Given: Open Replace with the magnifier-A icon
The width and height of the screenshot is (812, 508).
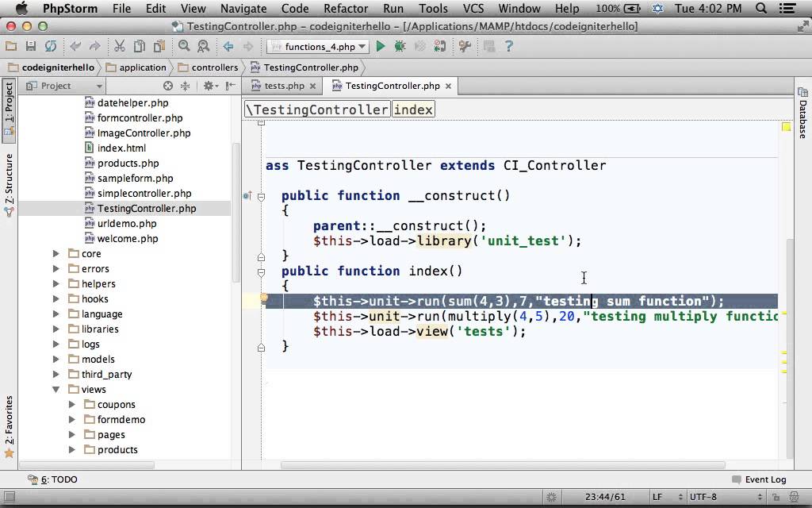Looking at the screenshot, I should point(204,47).
